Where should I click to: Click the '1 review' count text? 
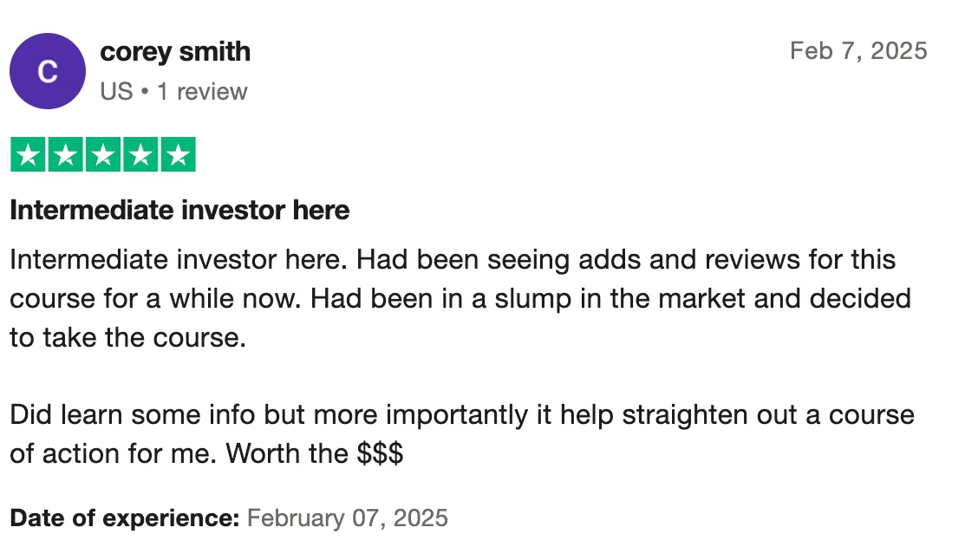[x=202, y=92]
